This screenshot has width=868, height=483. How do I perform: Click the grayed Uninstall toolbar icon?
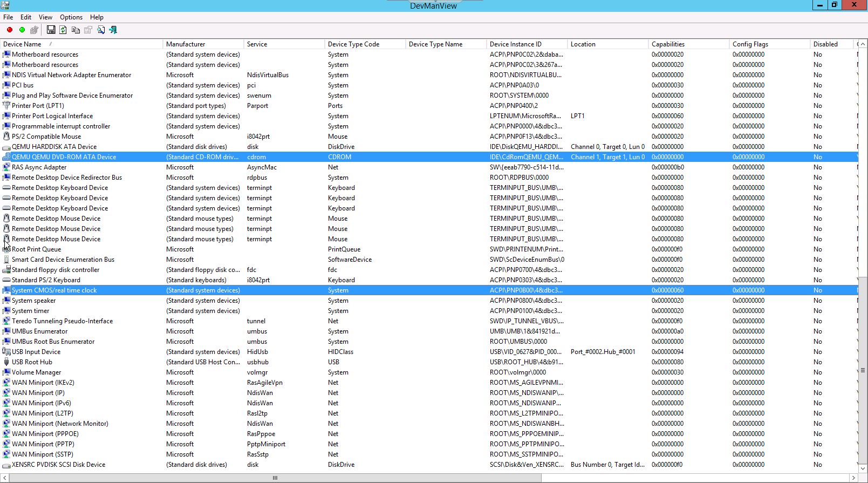pos(35,30)
